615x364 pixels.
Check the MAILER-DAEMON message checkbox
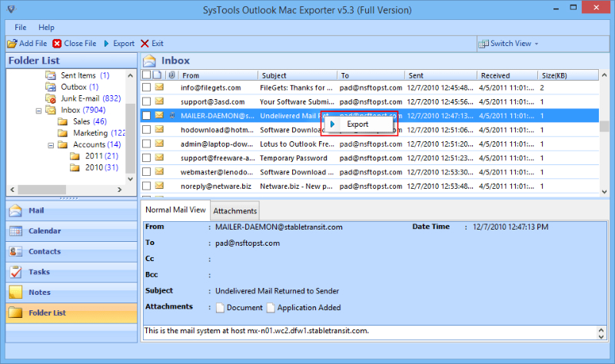pyautogui.click(x=146, y=116)
